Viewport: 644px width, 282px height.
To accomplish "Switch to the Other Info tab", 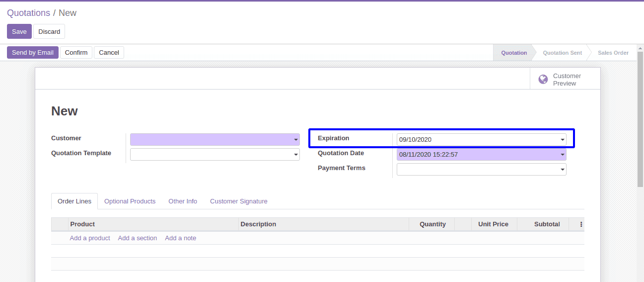I will pos(183,201).
